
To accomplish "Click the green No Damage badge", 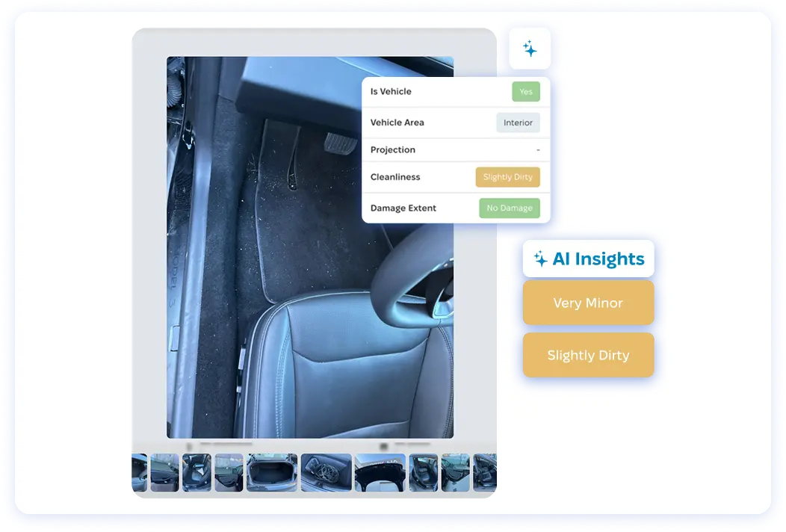I will coord(509,208).
